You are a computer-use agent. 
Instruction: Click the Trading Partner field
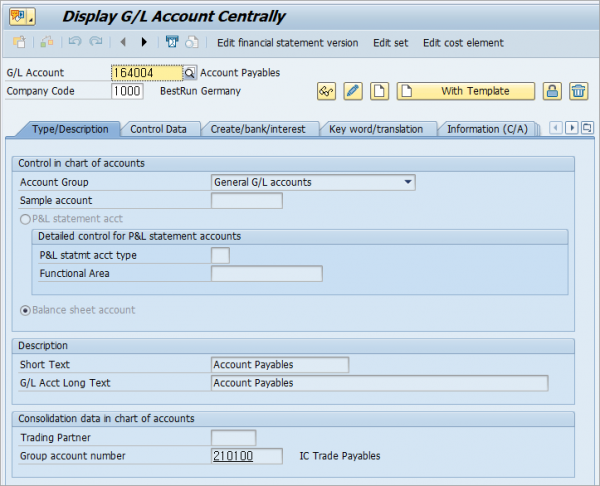tap(233, 438)
